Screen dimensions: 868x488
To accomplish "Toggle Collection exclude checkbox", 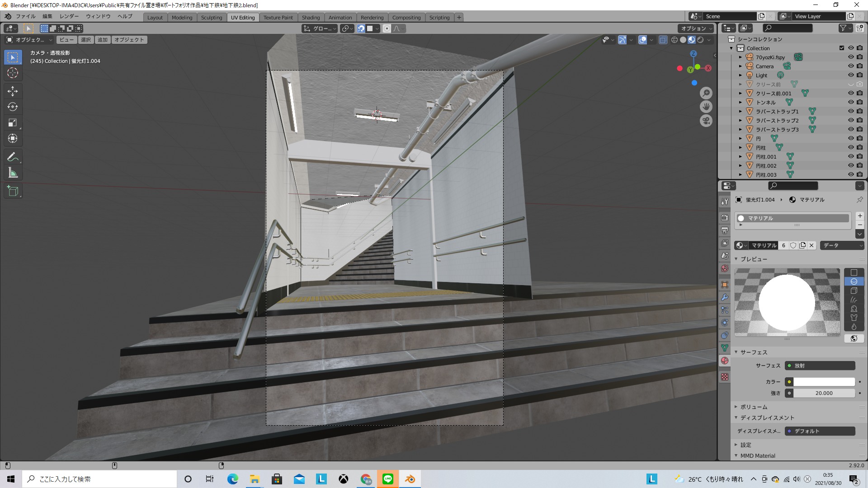I will pos(841,48).
